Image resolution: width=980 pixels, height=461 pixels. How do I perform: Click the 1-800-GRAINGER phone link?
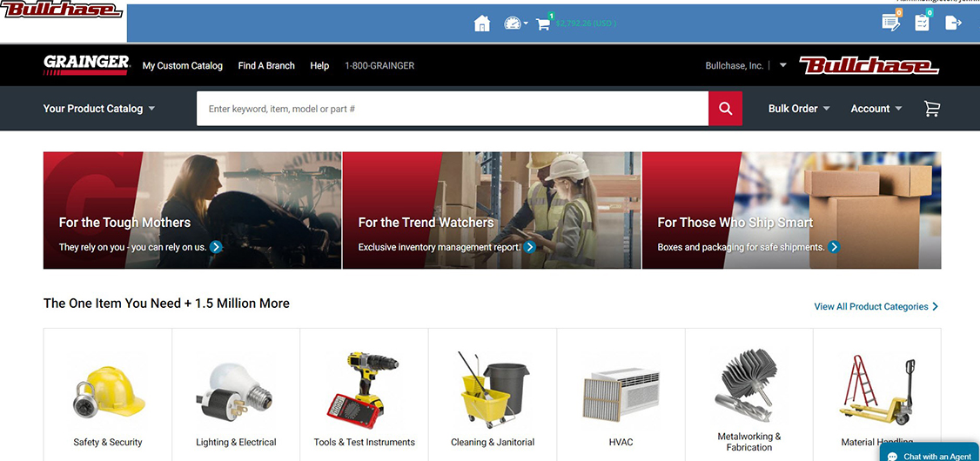379,65
